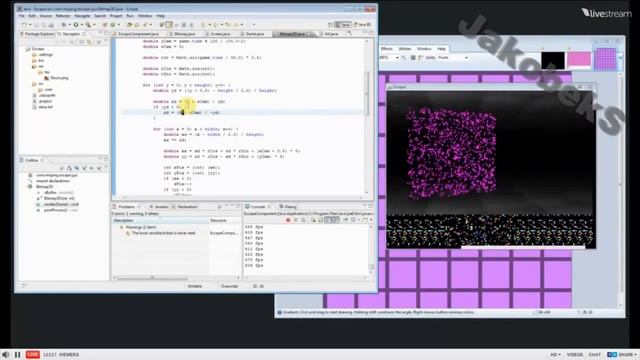Screen dimensions: 640x360
Task: Toggle Pin Console button
Action: [x=345, y=220]
